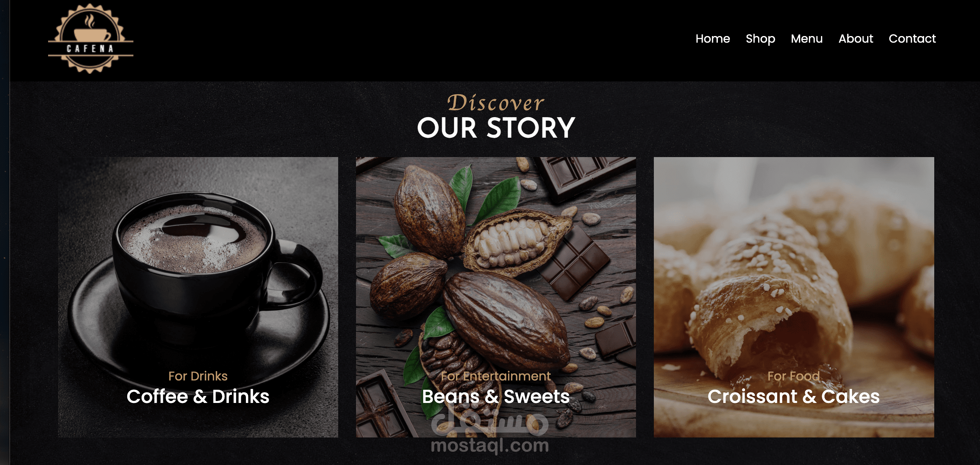
Task: Click the For Entertainment label
Action: click(496, 376)
